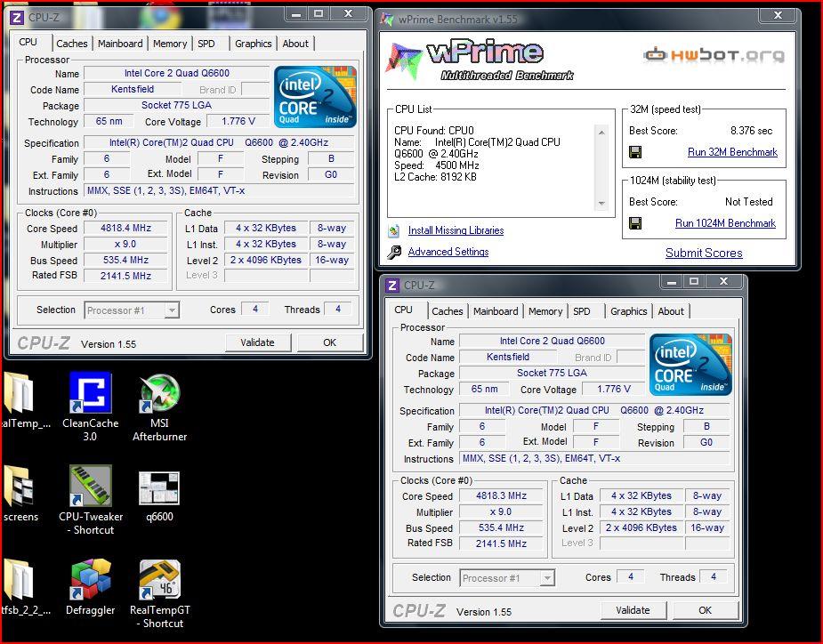Viewport: 823px width, 644px height.
Task: Switch to Caches tab in upper CPU-Z
Action: (x=72, y=44)
